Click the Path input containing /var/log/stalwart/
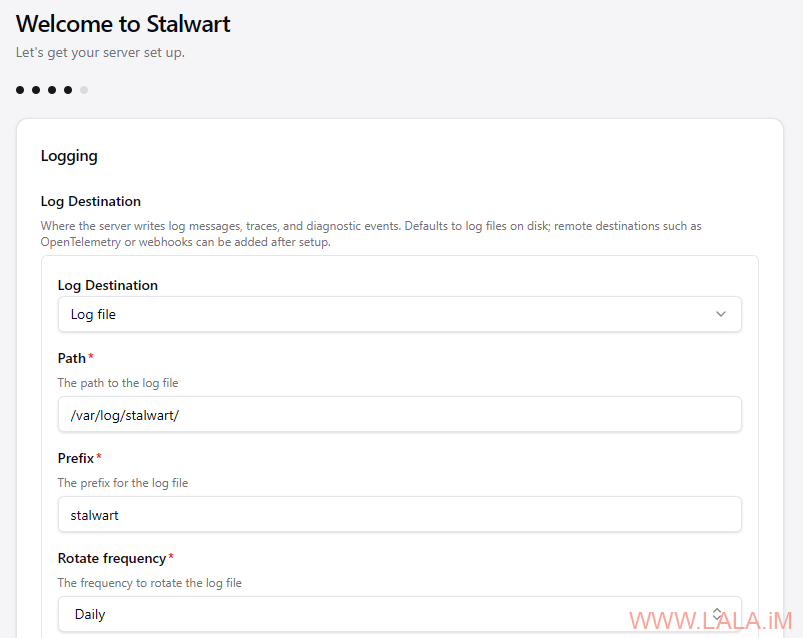The image size is (803, 638). [399, 414]
